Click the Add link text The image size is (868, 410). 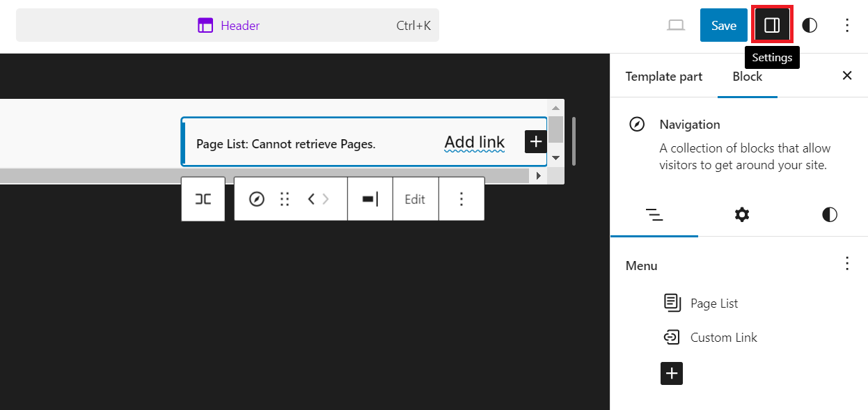(x=474, y=141)
